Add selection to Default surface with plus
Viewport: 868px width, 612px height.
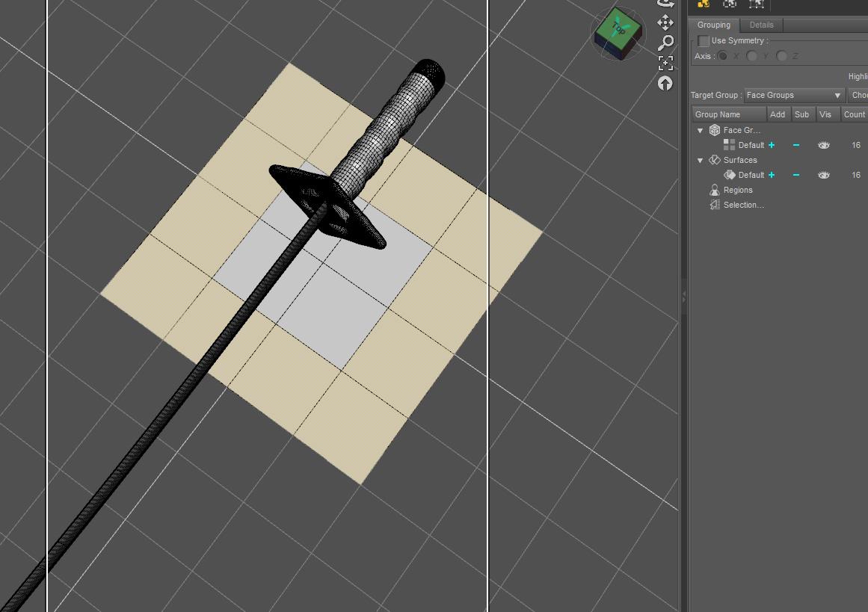point(771,175)
